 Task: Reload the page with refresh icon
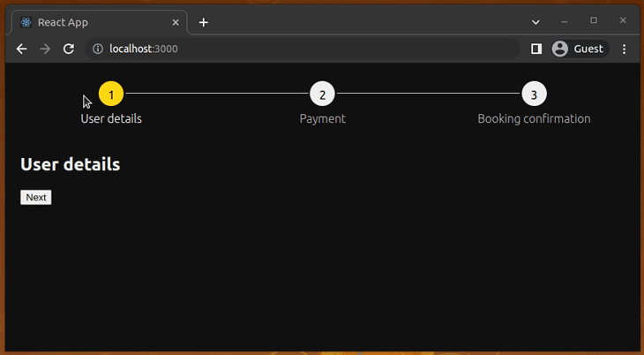click(69, 49)
